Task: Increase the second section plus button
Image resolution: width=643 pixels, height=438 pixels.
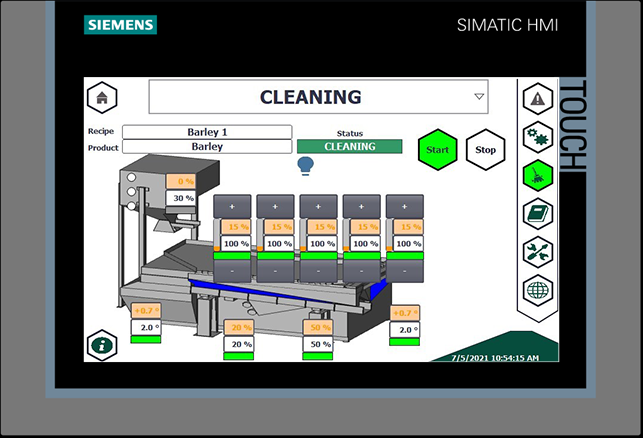Action: [x=275, y=206]
